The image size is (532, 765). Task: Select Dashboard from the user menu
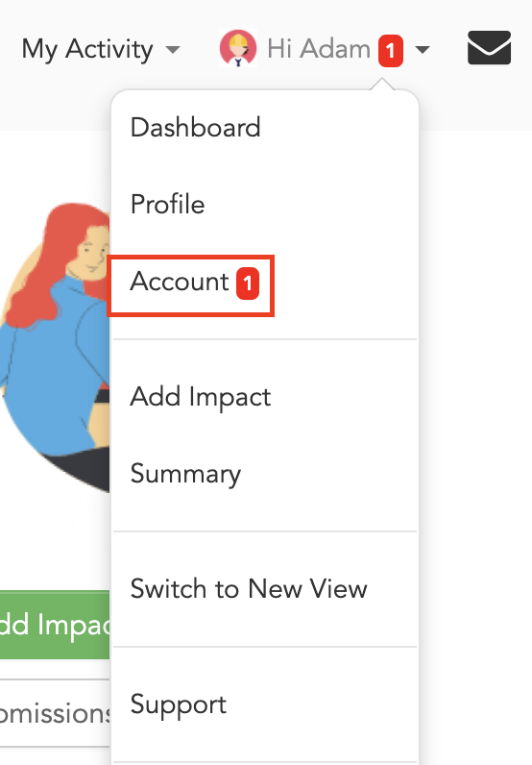[x=265, y=127]
